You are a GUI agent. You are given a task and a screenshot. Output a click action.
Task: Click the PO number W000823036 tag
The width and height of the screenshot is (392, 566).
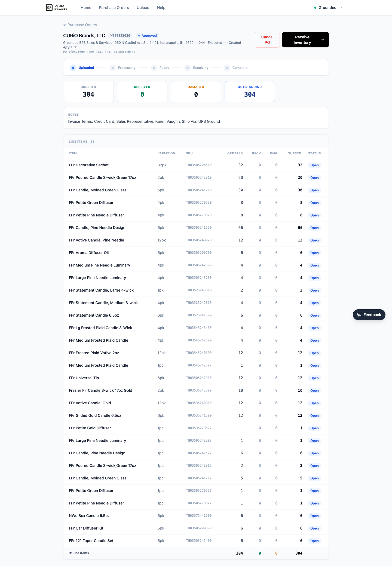click(120, 36)
